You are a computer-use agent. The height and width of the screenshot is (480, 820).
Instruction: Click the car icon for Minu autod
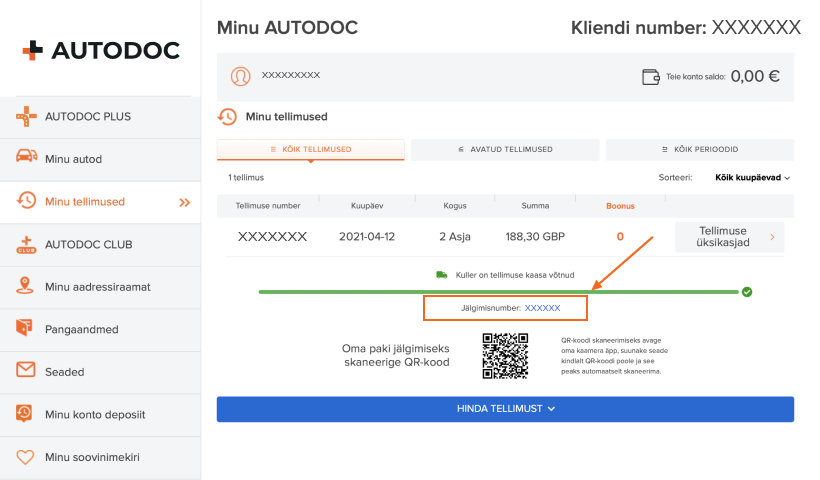(26, 158)
